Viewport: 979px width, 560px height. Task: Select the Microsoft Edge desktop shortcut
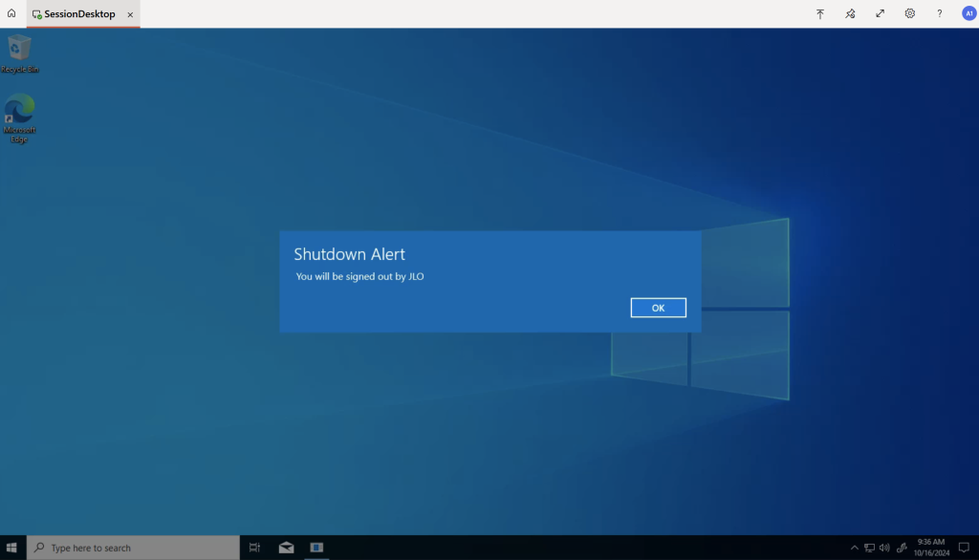19,118
